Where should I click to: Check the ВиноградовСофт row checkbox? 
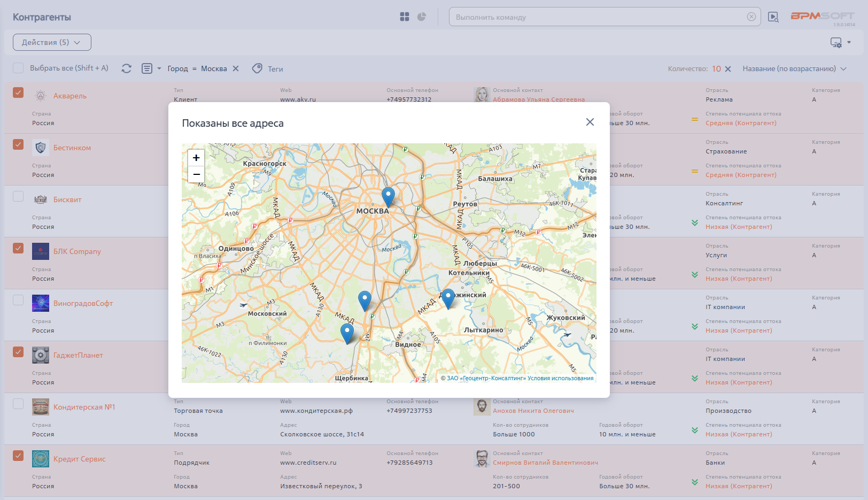click(x=18, y=300)
